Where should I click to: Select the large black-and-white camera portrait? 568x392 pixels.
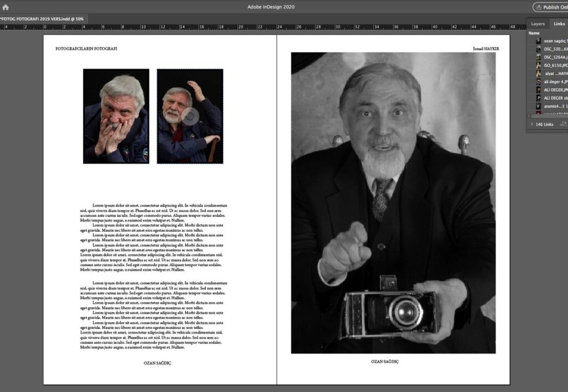coord(393,202)
